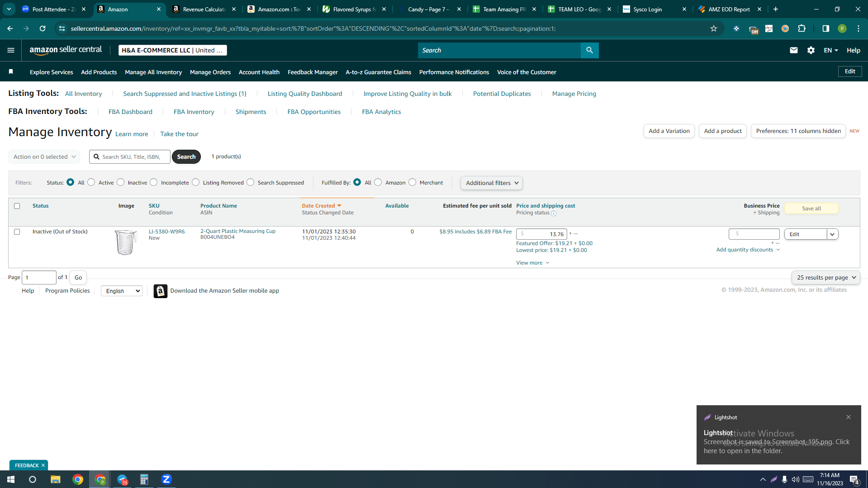
Task: Click the Add a Variation button
Action: click(669, 131)
